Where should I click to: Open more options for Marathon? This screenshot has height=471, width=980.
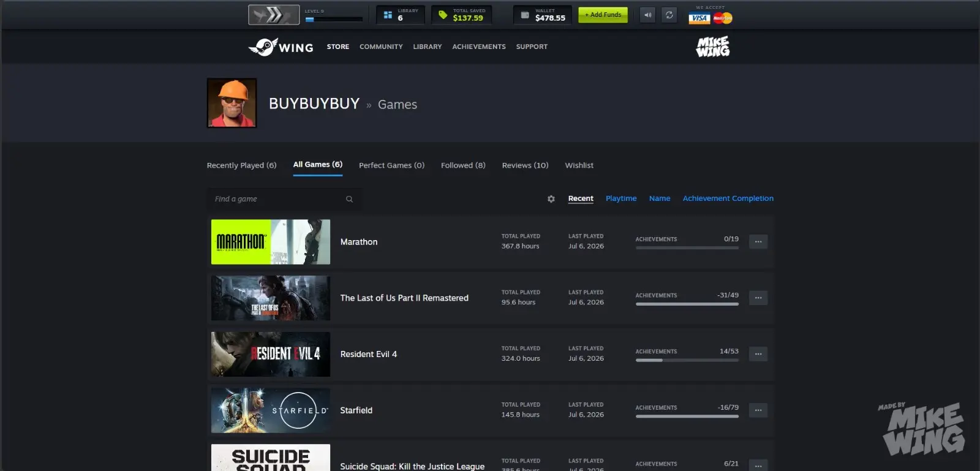(758, 242)
